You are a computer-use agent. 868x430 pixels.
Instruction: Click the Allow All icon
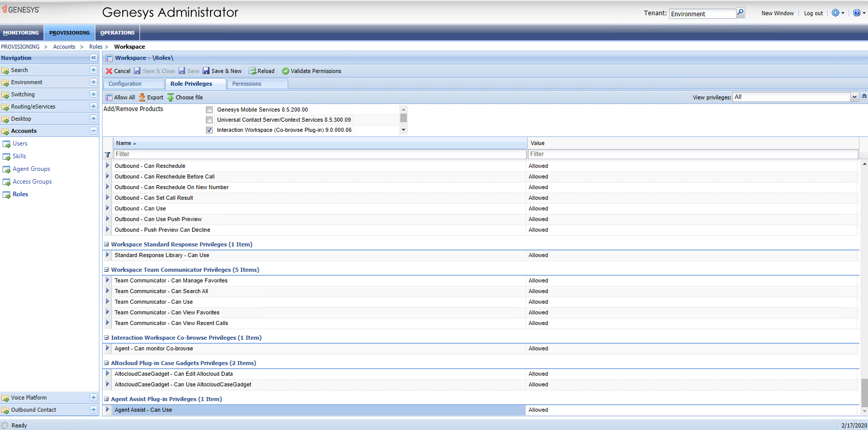click(109, 97)
